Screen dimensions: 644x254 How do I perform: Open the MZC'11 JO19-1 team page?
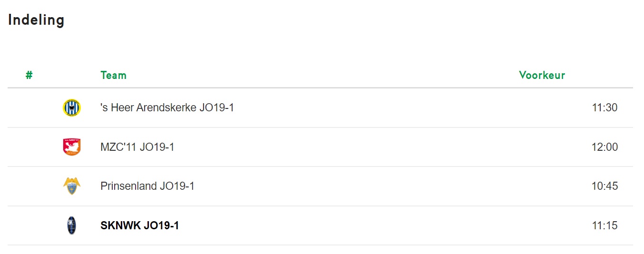[137, 147]
